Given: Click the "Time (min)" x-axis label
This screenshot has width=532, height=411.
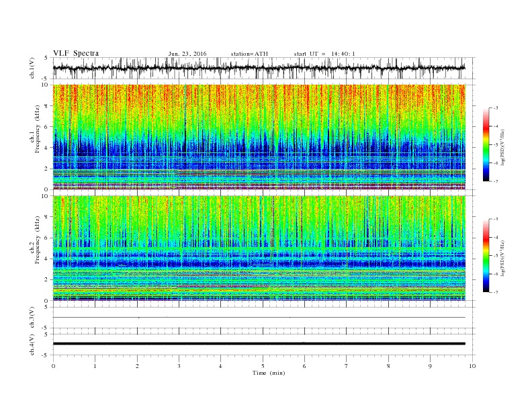Looking at the screenshot, I should (x=269, y=373).
